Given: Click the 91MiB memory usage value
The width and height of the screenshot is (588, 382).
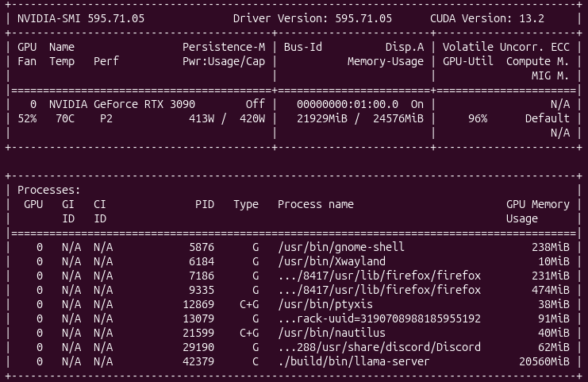Looking at the screenshot, I should click(554, 318).
